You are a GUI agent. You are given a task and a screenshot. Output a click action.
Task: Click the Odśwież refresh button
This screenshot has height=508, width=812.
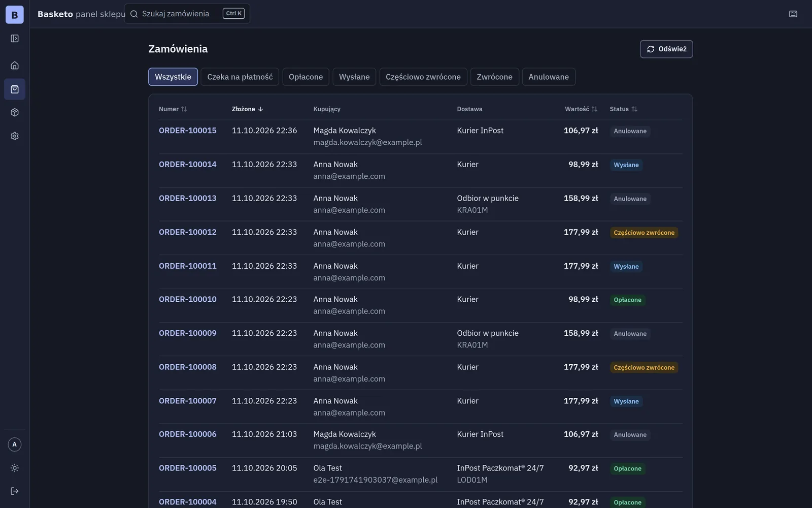click(666, 49)
